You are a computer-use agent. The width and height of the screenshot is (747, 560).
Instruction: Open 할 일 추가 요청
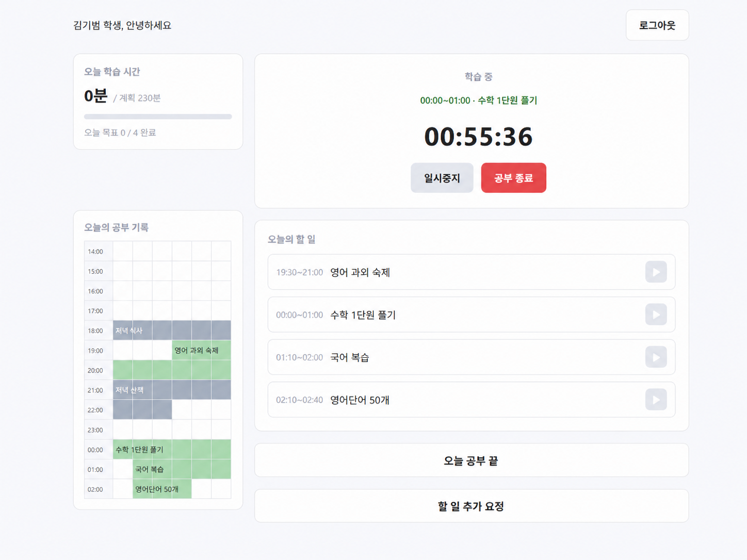click(472, 506)
